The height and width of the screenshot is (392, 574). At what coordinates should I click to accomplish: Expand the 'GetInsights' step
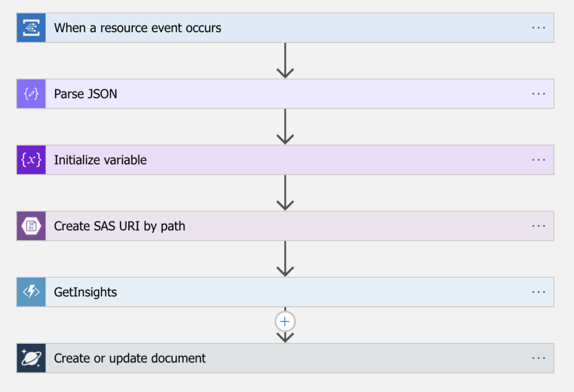tap(285, 292)
